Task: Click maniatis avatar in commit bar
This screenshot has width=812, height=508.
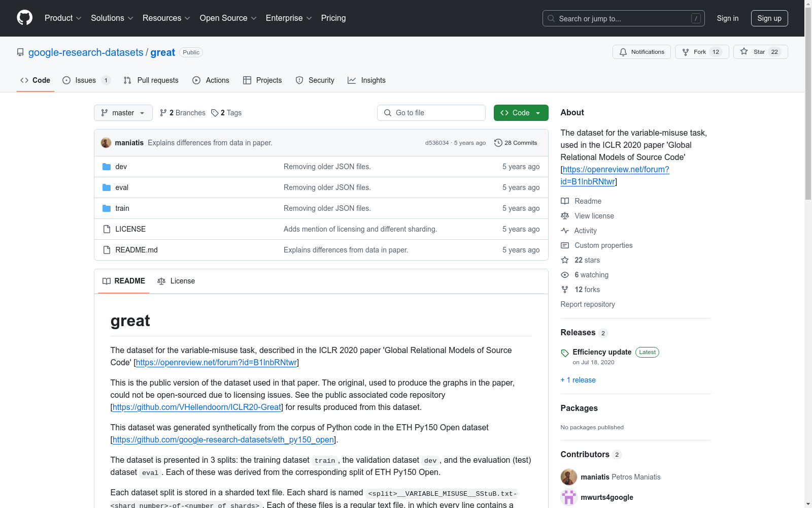Action: click(x=106, y=143)
